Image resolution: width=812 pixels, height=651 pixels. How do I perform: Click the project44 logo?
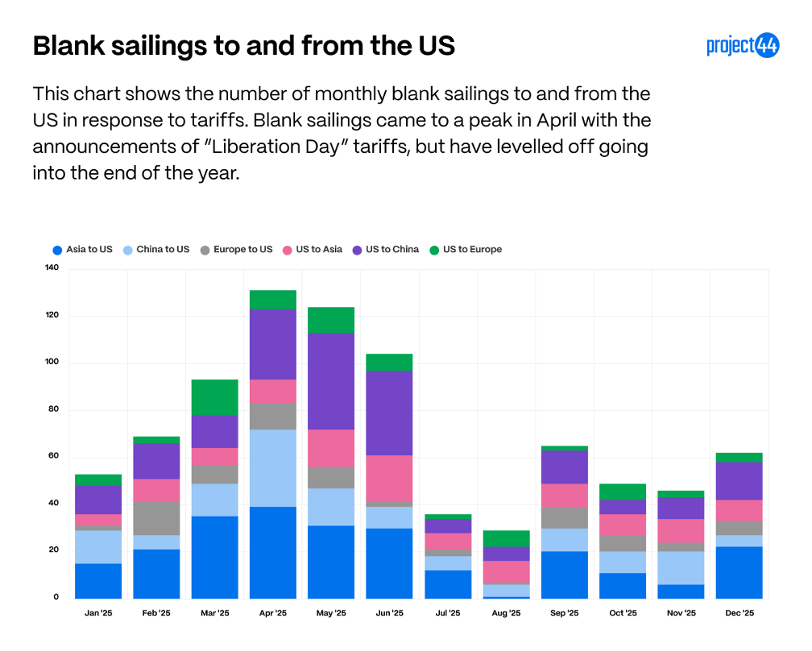pos(742,47)
